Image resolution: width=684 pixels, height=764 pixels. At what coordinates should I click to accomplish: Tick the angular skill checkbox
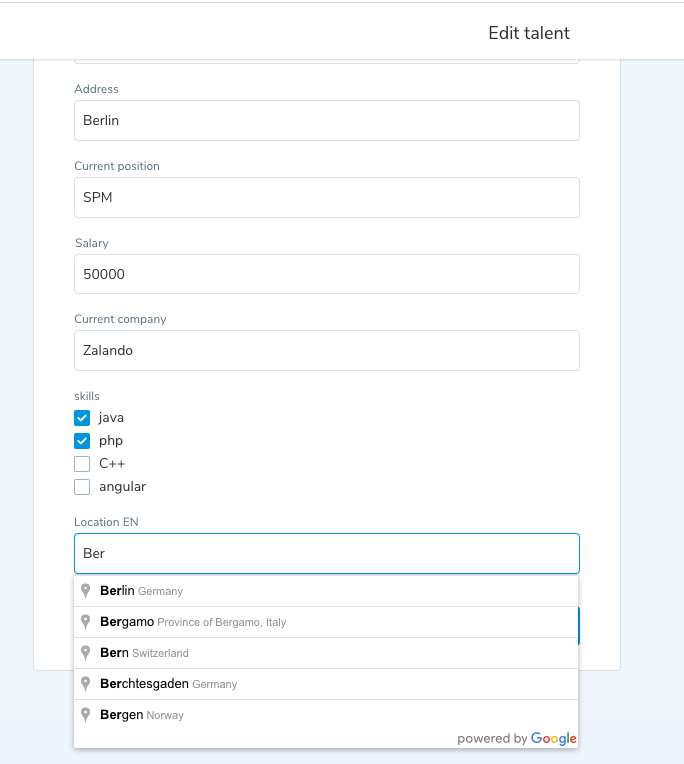[x=83, y=487]
